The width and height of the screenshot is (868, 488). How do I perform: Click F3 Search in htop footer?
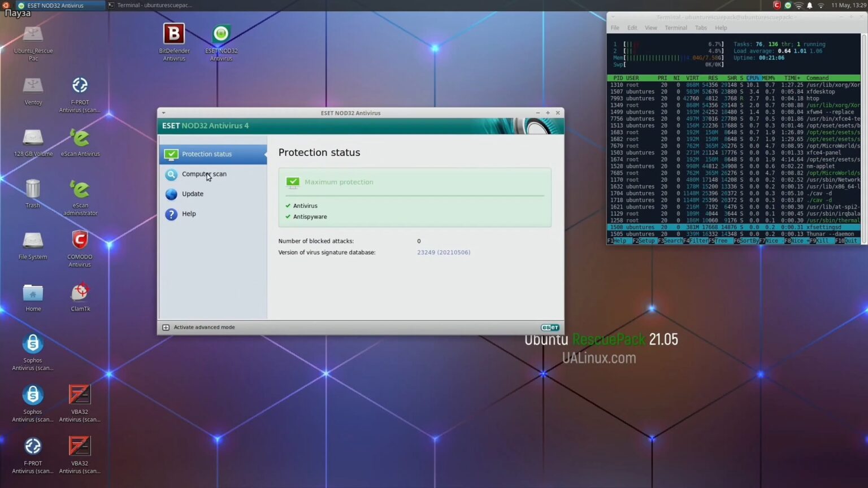pyautogui.click(x=671, y=241)
